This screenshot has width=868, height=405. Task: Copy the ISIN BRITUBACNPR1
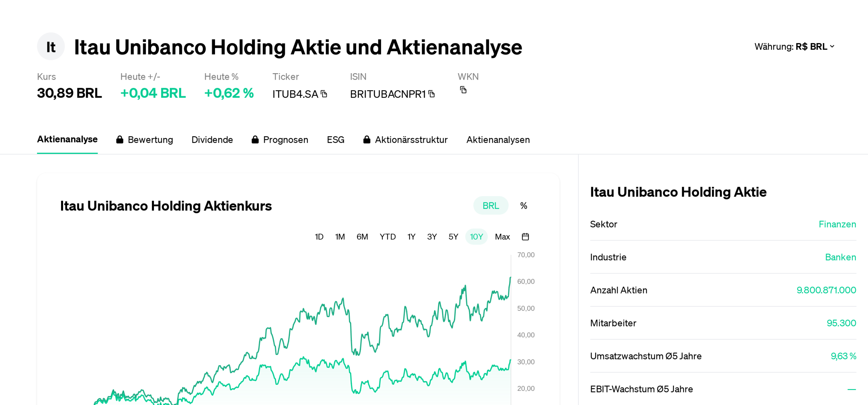(432, 94)
